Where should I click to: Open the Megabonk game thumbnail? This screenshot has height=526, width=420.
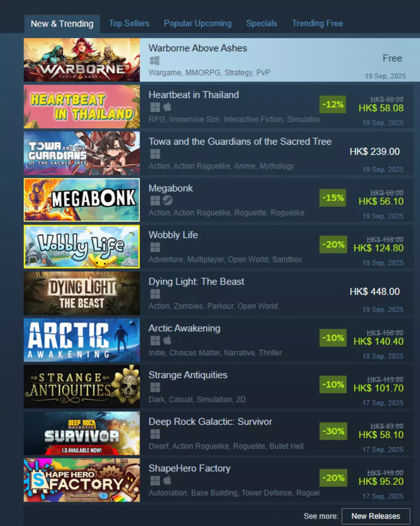point(82,200)
